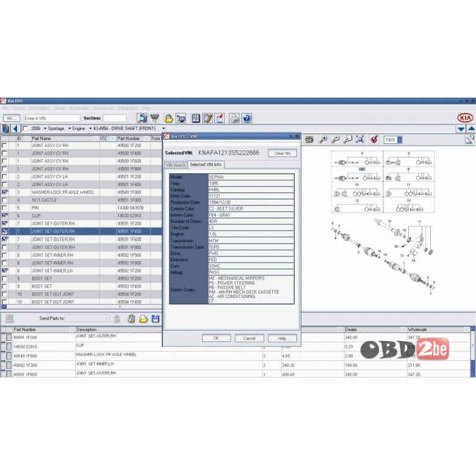Image resolution: width=476 pixels, height=476 pixels.
Task: Click the detach diagram icon at far right
Action: tap(470, 139)
